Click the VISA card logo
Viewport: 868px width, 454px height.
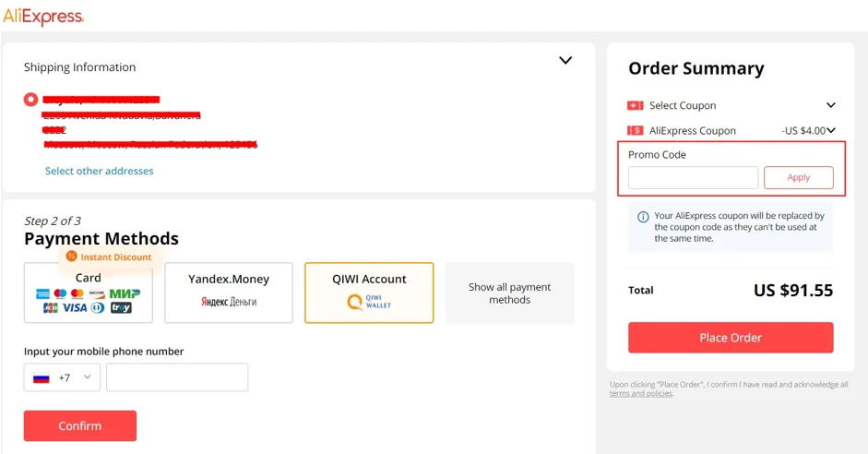pyautogui.click(x=74, y=308)
